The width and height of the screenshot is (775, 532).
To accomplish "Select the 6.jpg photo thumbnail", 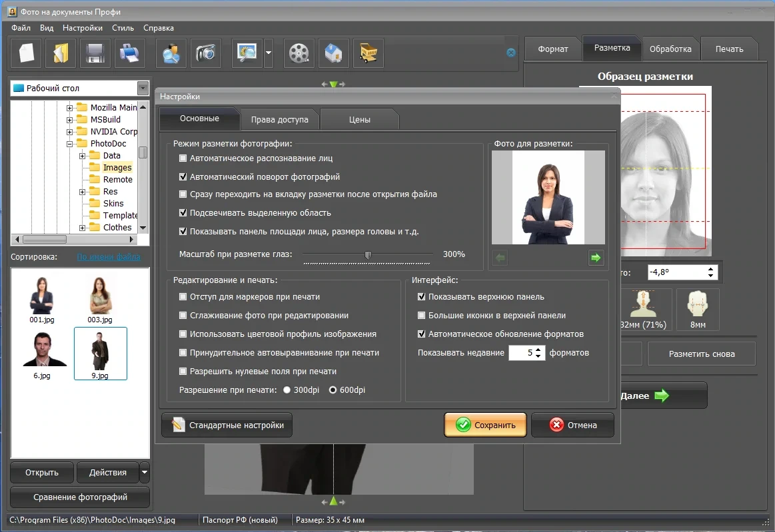I will (43, 354).
